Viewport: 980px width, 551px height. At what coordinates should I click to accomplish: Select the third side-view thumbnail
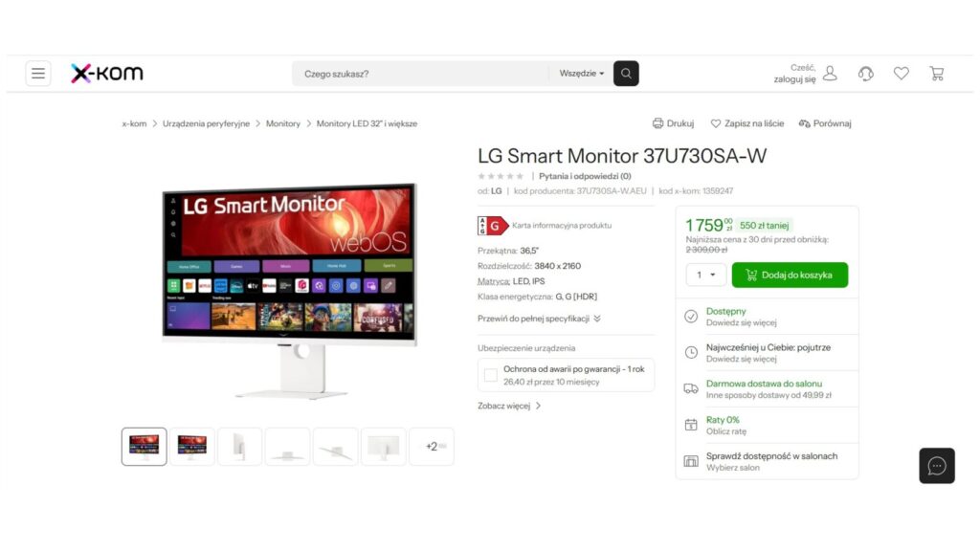pyautogui.click(x=240, y=447)
